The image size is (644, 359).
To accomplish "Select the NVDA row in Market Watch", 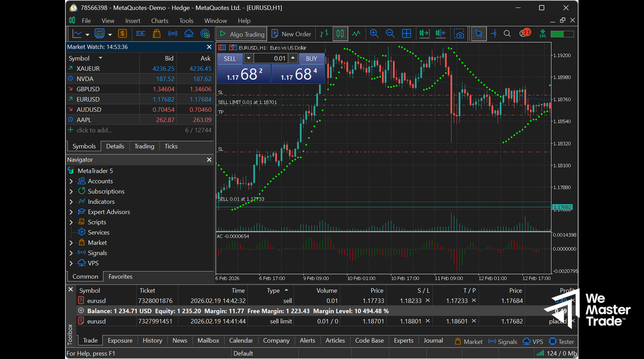I will pyautogui.click(x=140, y=79).
